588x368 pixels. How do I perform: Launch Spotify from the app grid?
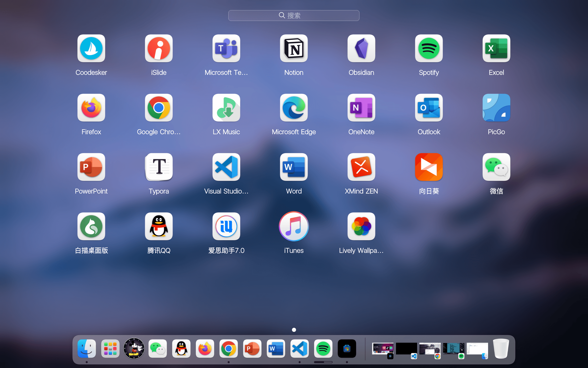click(x=429, y=48)
